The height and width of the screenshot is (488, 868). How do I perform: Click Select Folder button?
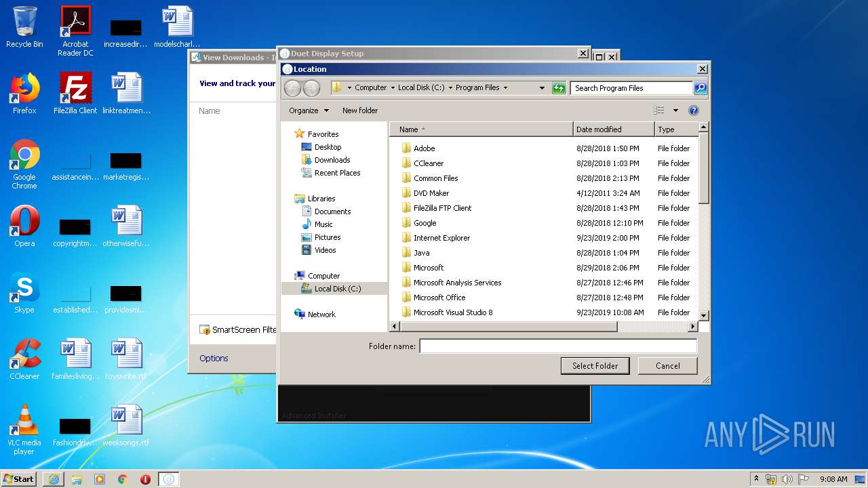pos(595,366)
